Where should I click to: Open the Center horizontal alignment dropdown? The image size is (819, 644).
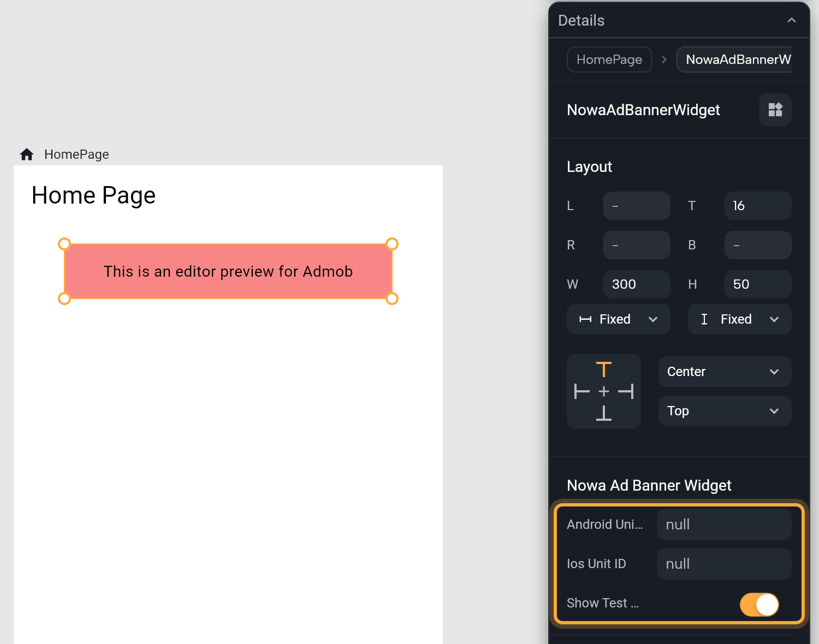tap(725, 372)
